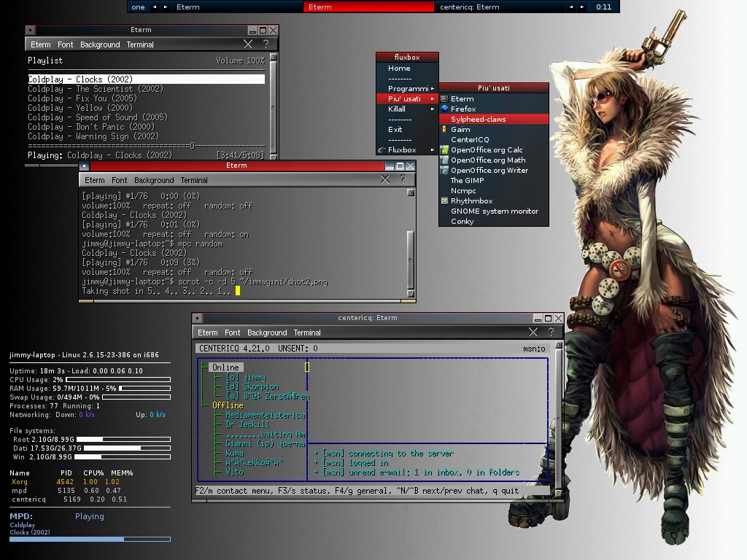This screenshot has height=560, width=747.
Task: Click the window menu button on playlist Eterm titlebar
Action: pyautogui.click(x=30, y=30)
